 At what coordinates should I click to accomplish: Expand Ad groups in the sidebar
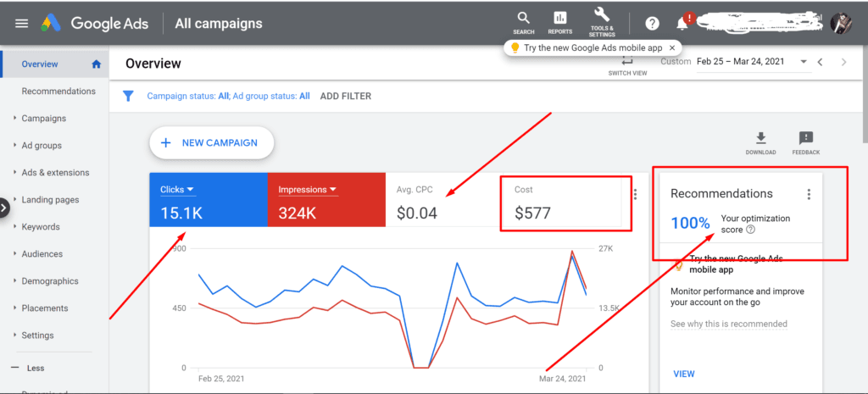42,146
